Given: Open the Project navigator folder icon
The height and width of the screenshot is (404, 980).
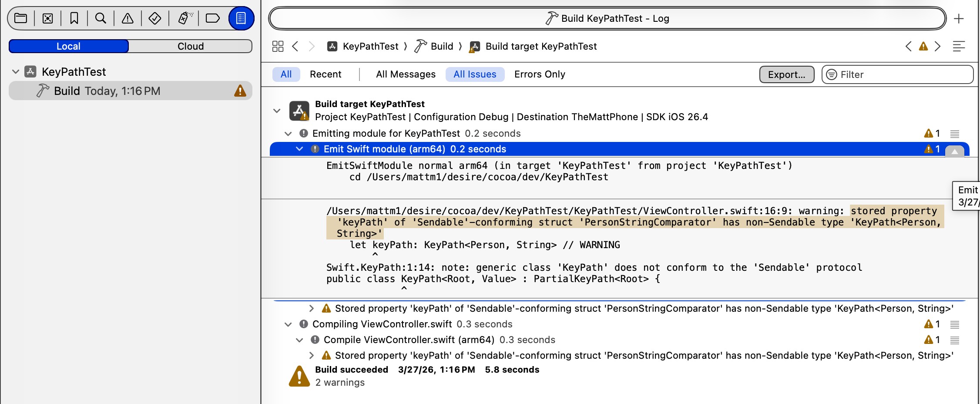Looking at the screenshot, I should point(20,18).
